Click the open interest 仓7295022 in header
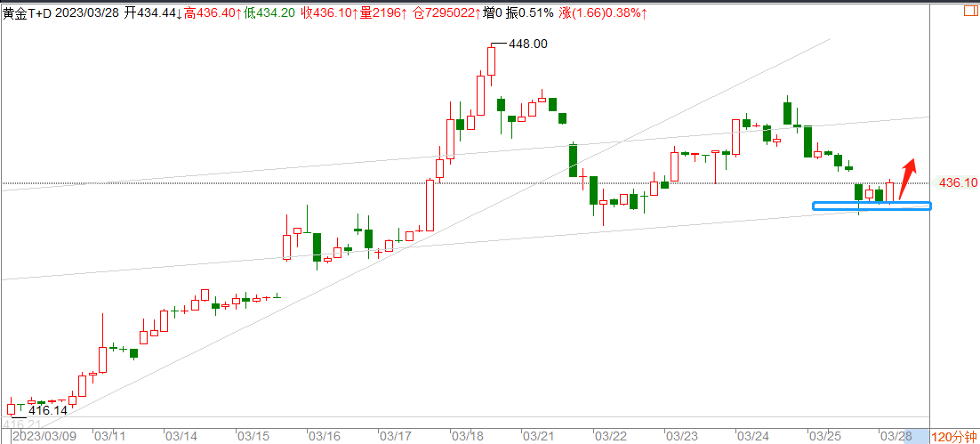 point(447,12)
